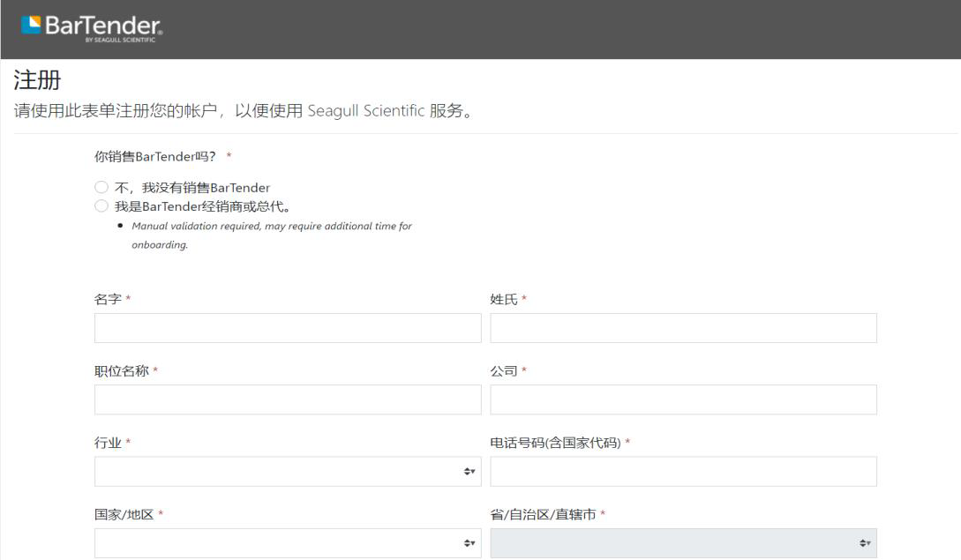Expand the 国家/地区 country dropdown
Viewport: 961px width, 560px height.
click(288, 543)
